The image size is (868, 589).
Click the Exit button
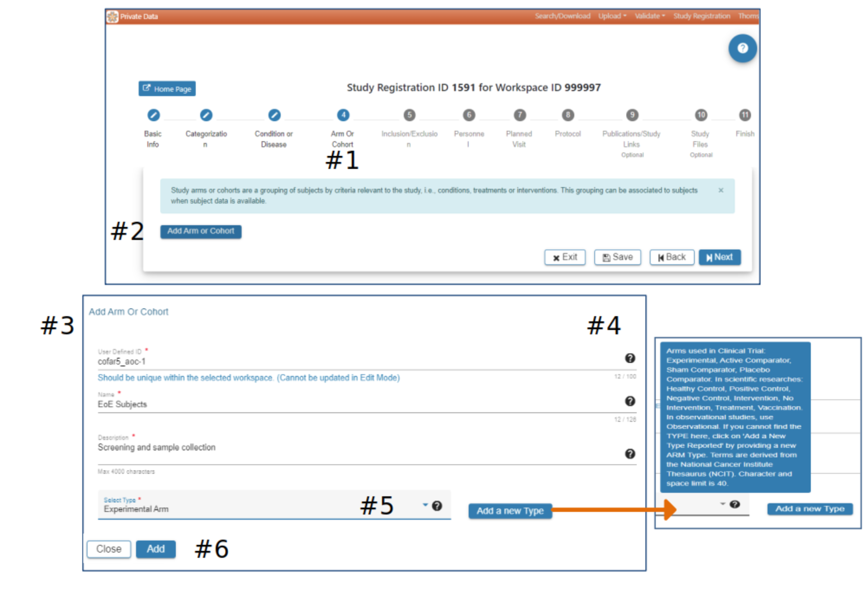click(x=565, y=257)
